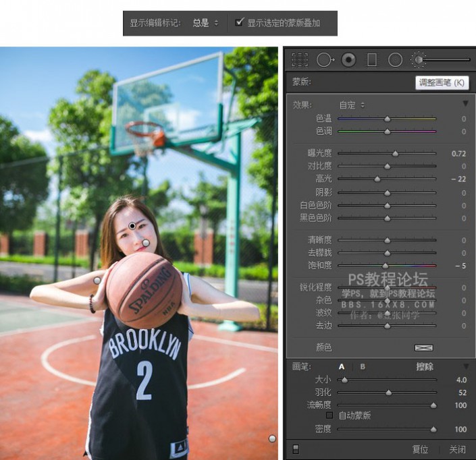Viewport: 476px width, 460px height.
Task: Switch to brush A
Action: [342, 367]
